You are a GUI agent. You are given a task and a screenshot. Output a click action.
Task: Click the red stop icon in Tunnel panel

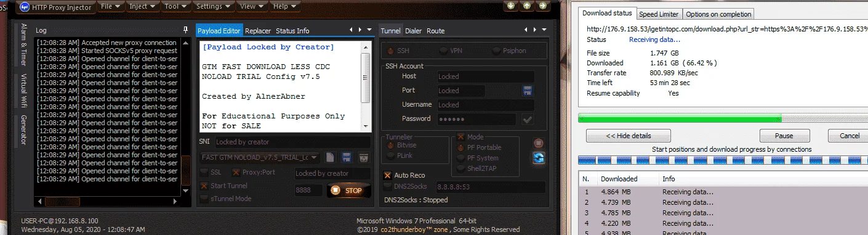539,142
